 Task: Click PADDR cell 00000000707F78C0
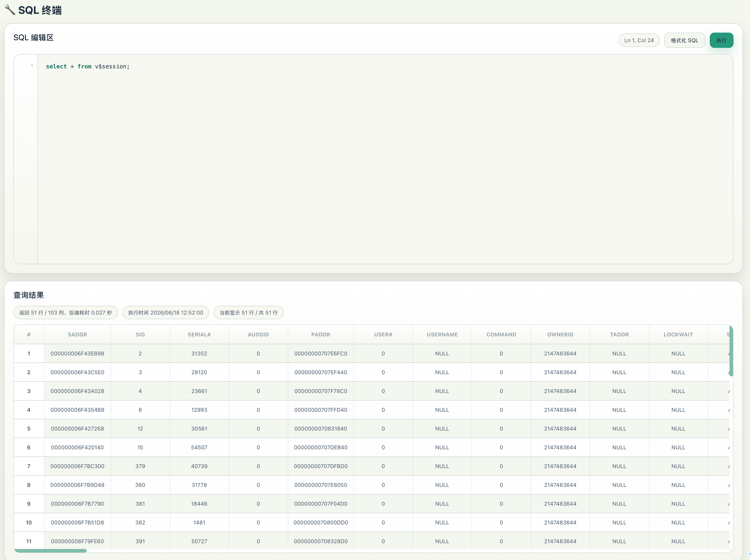click(321, 391)
